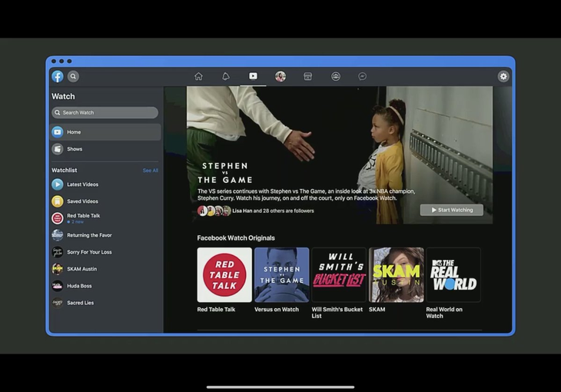Click the Start Watching button

pyautogui.click(x=452, y=210)
